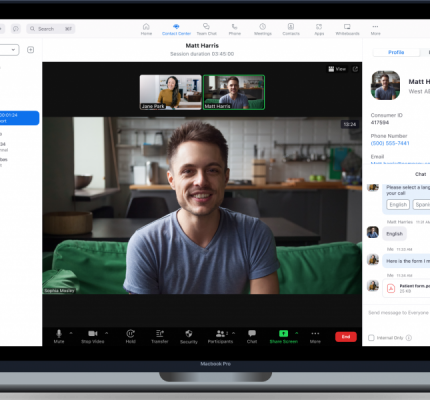Expand video options arrow beside Stop Video
Image resolution: width=430 pixels, height=400 pixels.
click(106, 333)
